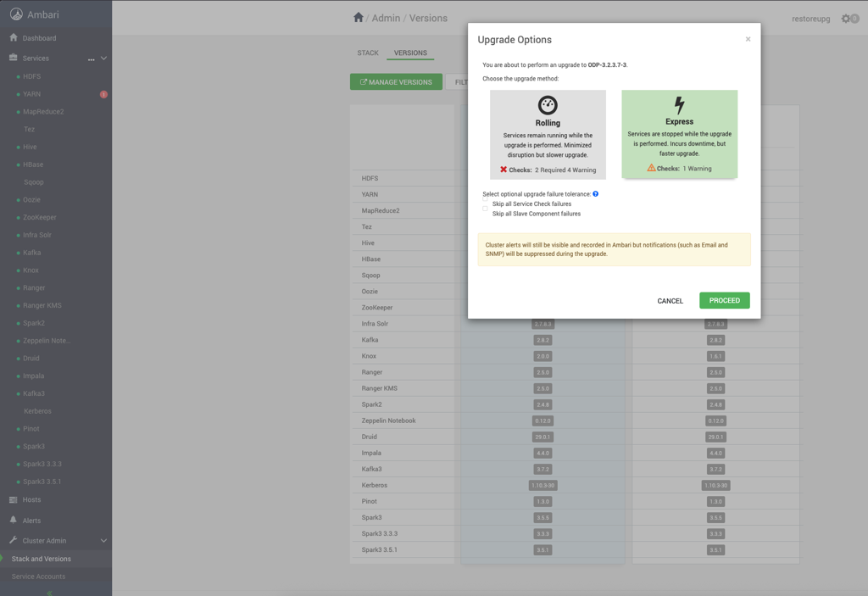868x596 pixels.
Task: Click the PROCEED button
Action: (x=724, y=300)
